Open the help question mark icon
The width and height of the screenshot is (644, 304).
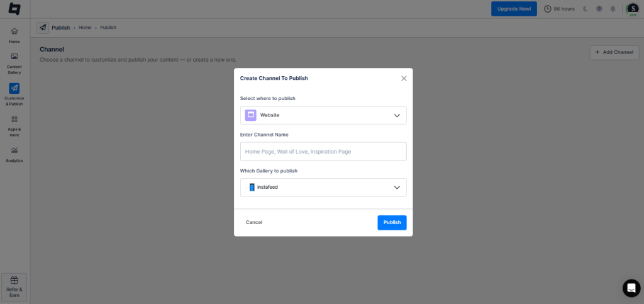pyautogui.click(x=599, y=9)
